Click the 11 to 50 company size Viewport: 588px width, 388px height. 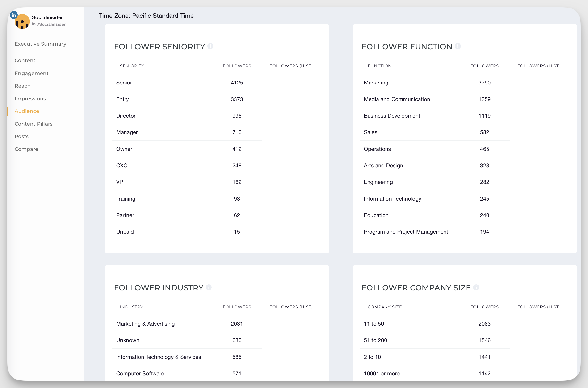(435, 324)
